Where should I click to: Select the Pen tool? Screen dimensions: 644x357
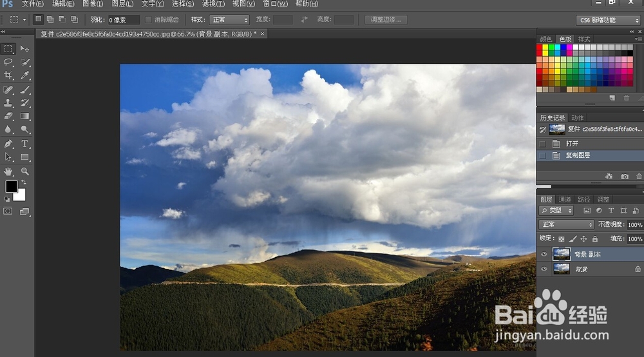pyautogui.click(x=8, y=144)
